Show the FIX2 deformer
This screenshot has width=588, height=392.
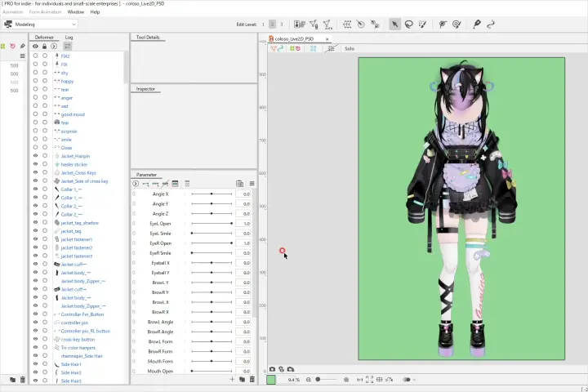35,56
